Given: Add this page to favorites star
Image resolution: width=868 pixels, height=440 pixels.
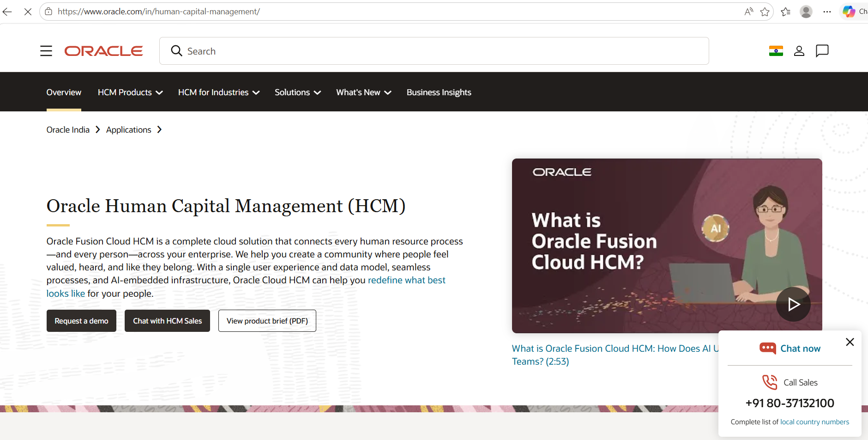Looking at the screenshot, I should 765,12.
